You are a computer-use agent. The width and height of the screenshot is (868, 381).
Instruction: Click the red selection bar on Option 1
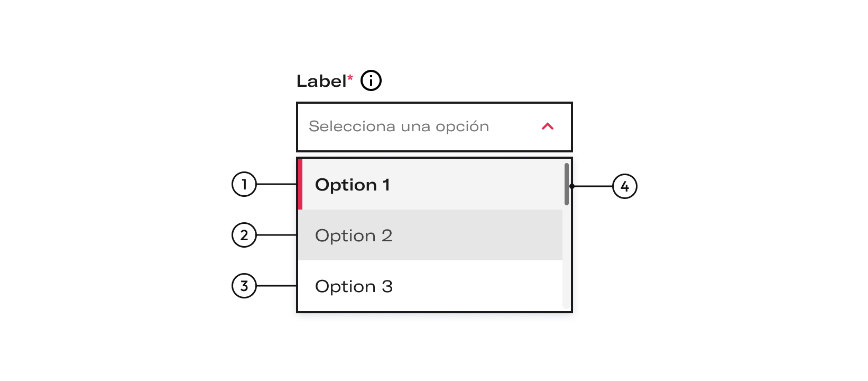pyautogui.click(x=300, y=184)
